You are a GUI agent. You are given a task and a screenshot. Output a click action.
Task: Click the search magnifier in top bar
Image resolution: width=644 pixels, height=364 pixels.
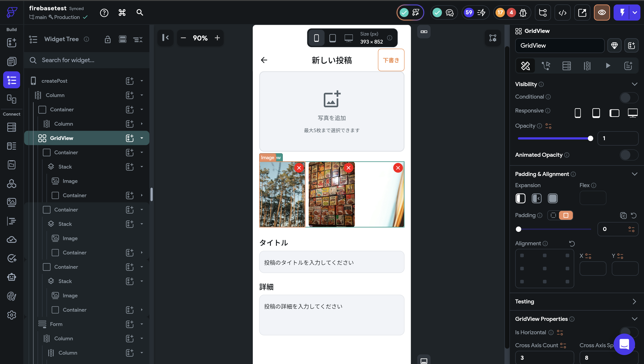pos(140,13)
